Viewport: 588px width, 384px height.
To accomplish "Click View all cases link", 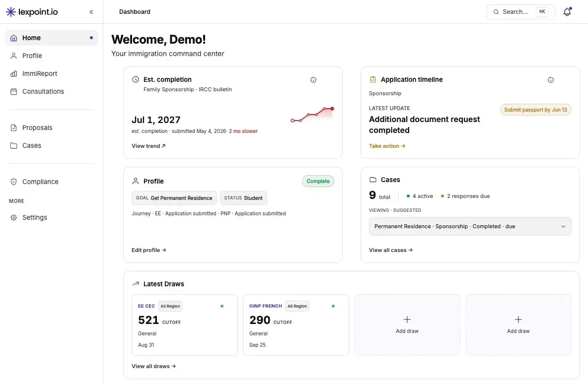I will click(x=391, y=250).
